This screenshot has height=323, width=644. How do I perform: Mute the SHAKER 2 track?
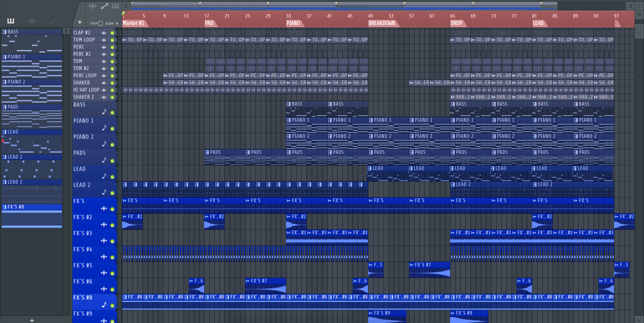click(x=112, y=97)
